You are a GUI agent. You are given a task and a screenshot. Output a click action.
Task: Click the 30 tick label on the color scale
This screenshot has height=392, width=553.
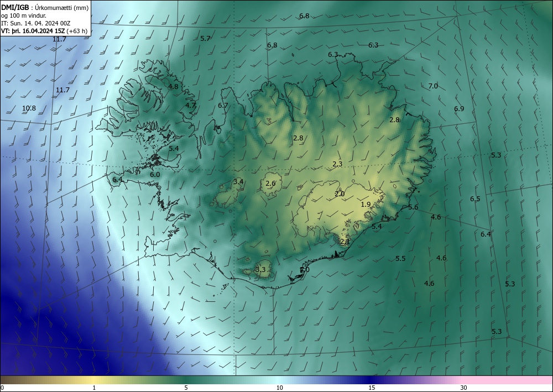tap(464, 388)
